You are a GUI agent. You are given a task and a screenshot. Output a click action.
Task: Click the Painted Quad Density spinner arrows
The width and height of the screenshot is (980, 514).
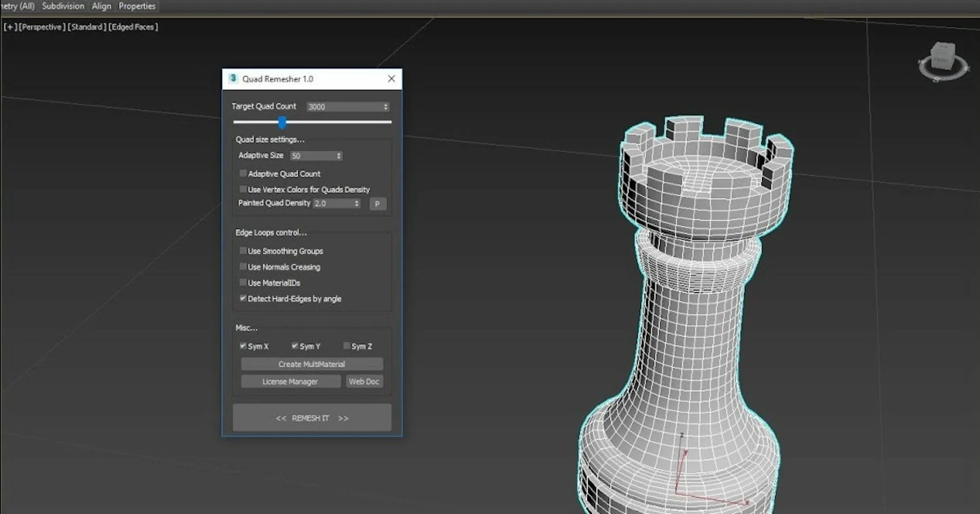click(356, 203)
